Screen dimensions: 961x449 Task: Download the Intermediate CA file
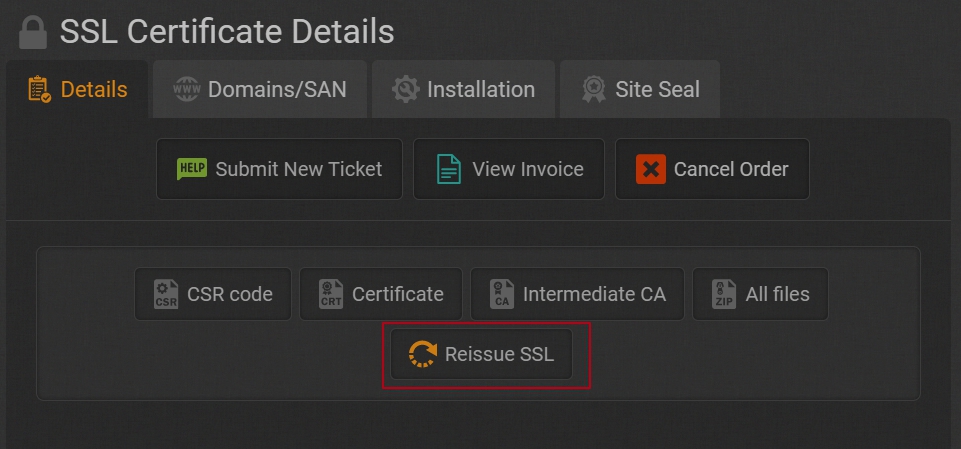[x=577, y=294]
